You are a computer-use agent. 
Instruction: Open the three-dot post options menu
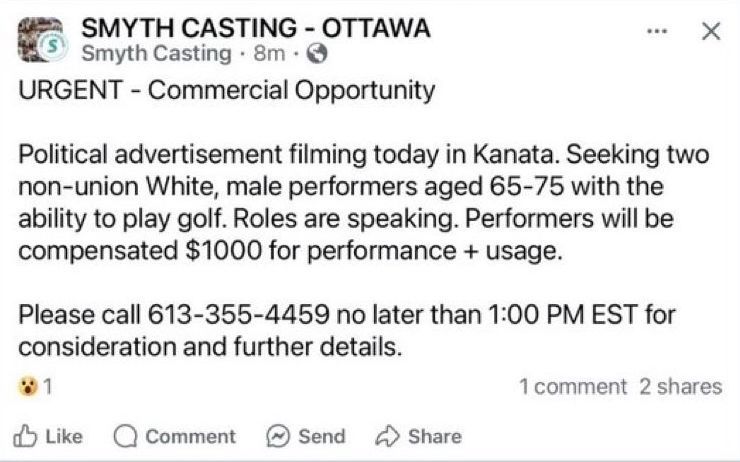pyautogui.click(x=656, y=31)
